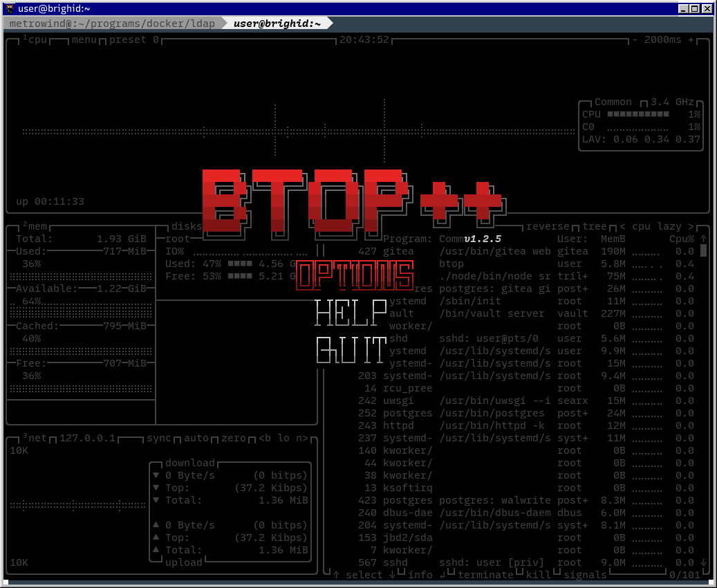Viewport: 717px width, 588px height.
Task: Switch to next sort column with right arrow
Action: pos(691,227)
